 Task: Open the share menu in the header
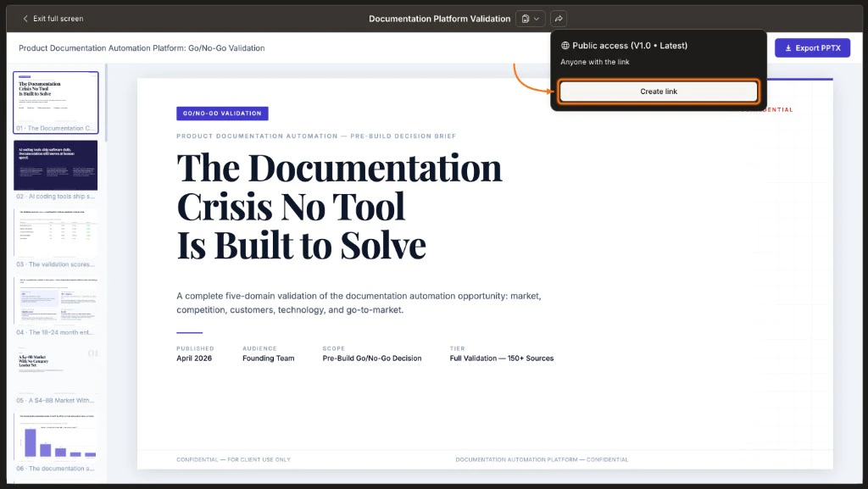(x=559, y=18)
